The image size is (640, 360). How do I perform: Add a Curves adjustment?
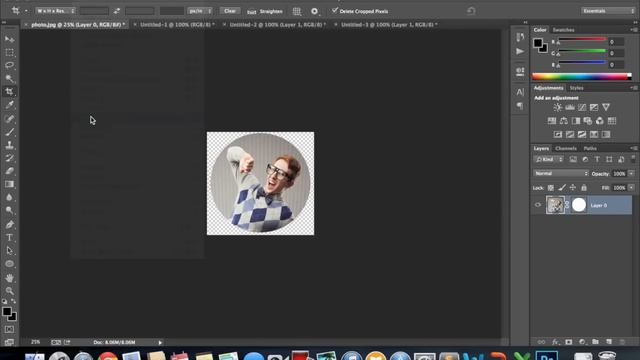tap(582, 107)
